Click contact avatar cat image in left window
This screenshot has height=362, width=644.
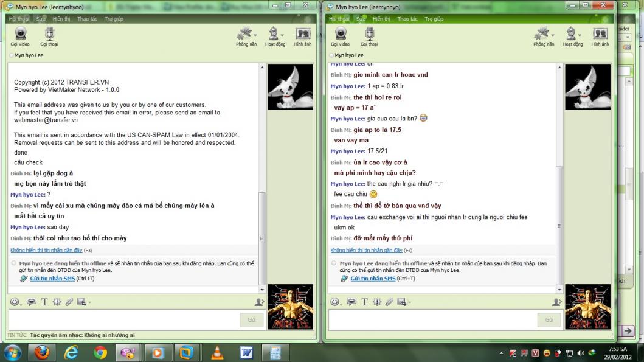click(290, 87)
